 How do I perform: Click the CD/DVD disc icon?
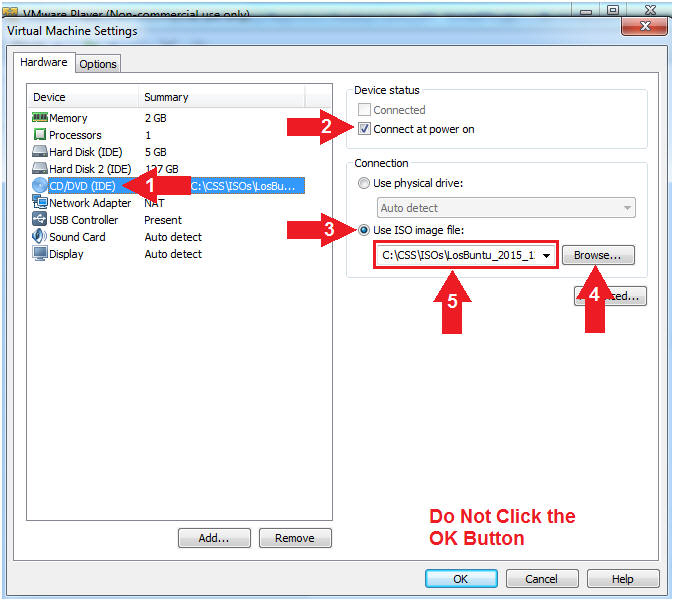point(40,185)
